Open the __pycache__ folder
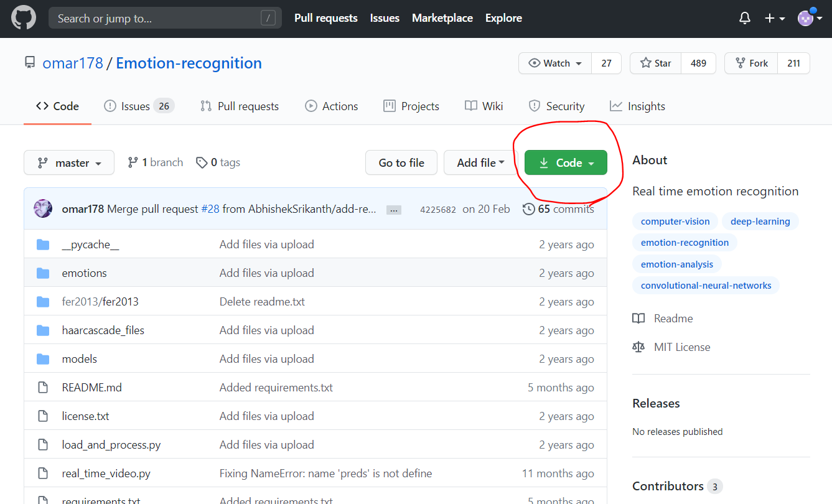832x504 pixels. 90,245
